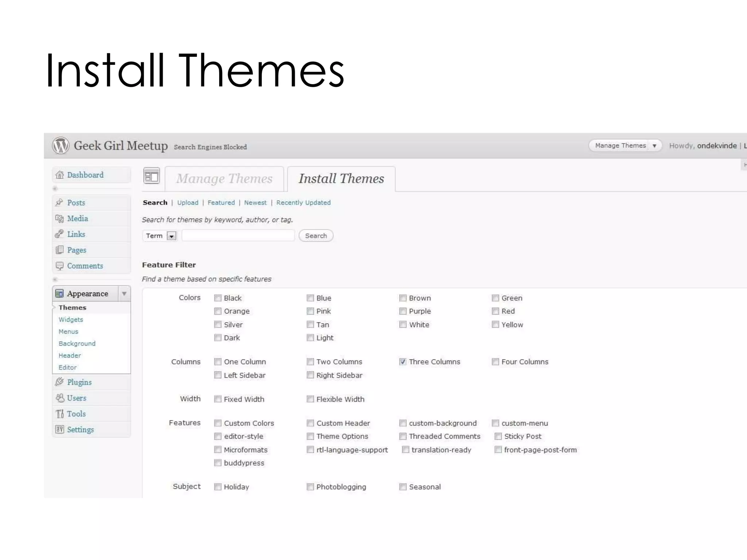The height and width of the screenshot is (560, 747).
Task: Open the Upload themes link
Action: 188,203
